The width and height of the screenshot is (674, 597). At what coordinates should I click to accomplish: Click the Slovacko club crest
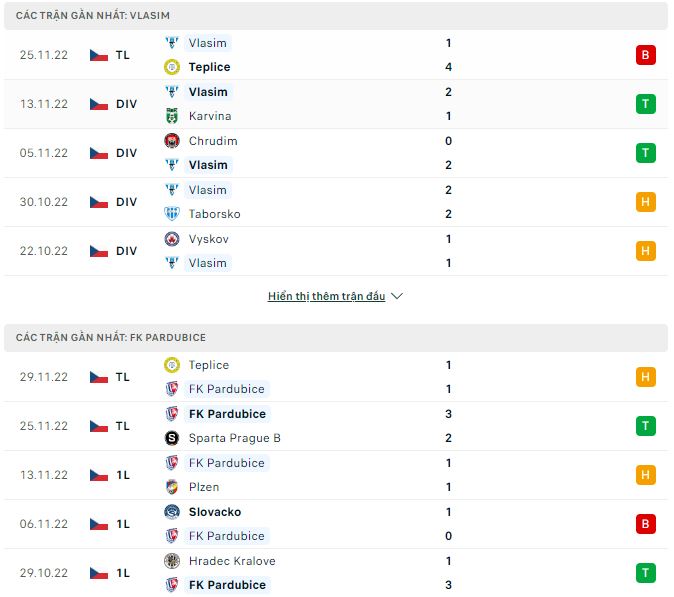171,512
